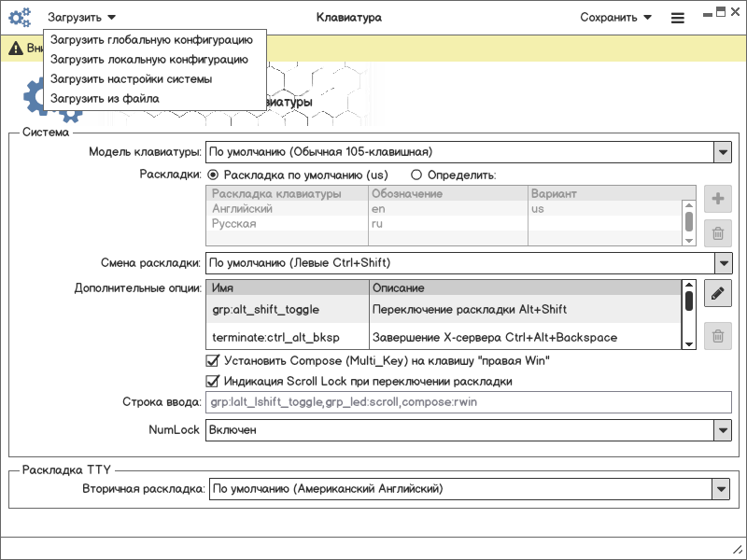Expand the TTY secondary layout dropdown

coord(722,488)
